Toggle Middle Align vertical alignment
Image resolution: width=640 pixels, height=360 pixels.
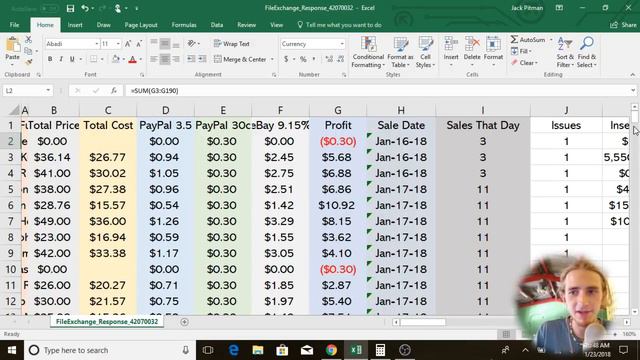pos(165,44)
